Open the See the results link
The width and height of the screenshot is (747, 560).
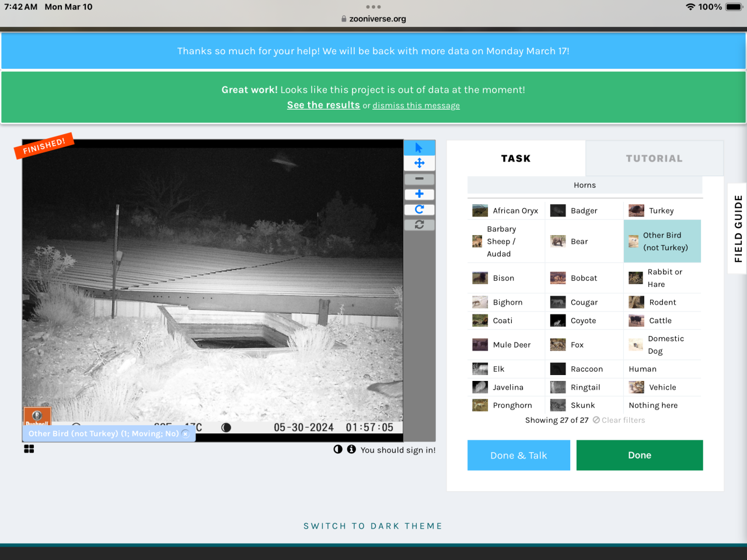click(x=323, y=105)
